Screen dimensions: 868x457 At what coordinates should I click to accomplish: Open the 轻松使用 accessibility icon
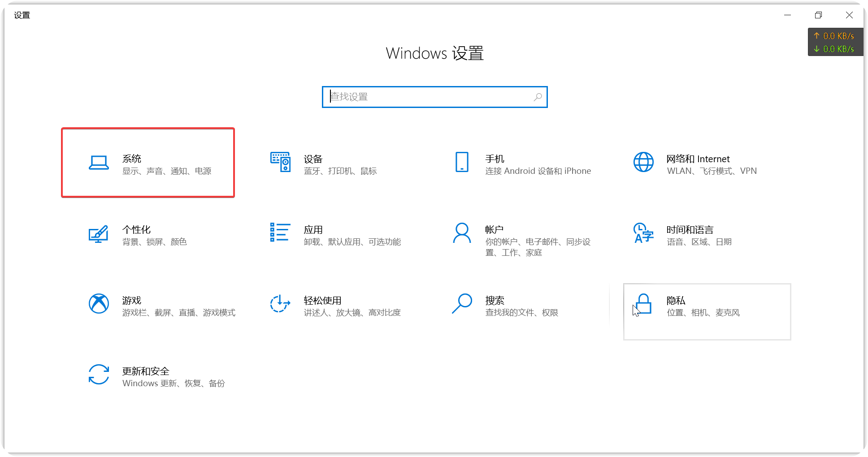pos(280,304)
